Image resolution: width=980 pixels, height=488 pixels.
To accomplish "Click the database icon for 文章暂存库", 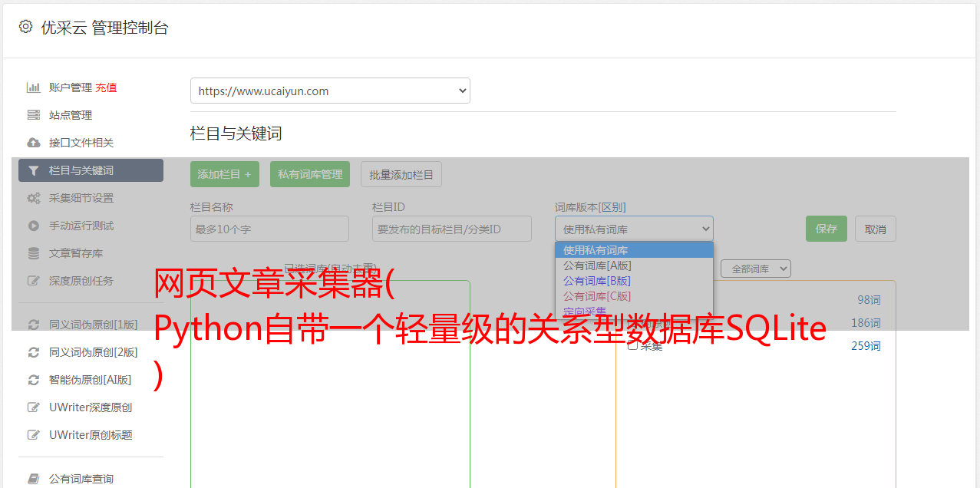I will pyautogui.click(x=33, y=253).
